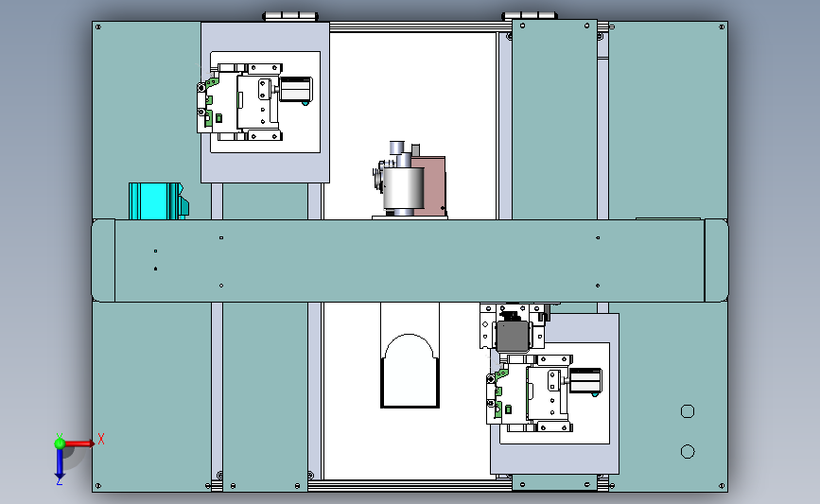Screen dimensions: 820x504
Task: Select the left rounded end cap of beam
Action: (x=103, y=261)
